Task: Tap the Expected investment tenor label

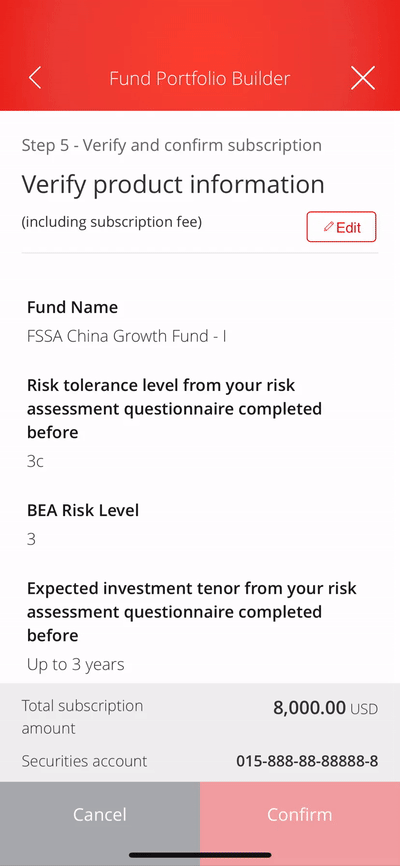Action: pos(192,612)
